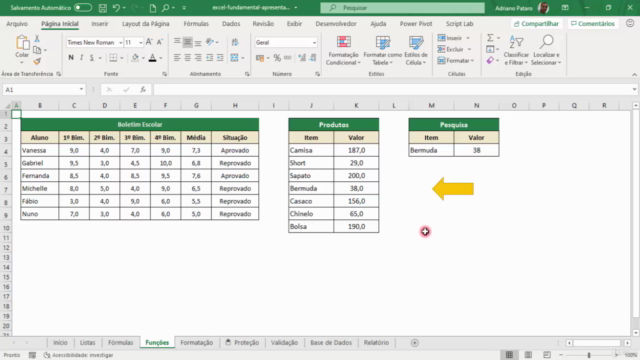The image size is (640, 360).
Task: Click the Save icon in title bar
Action: tap(103, 8)
